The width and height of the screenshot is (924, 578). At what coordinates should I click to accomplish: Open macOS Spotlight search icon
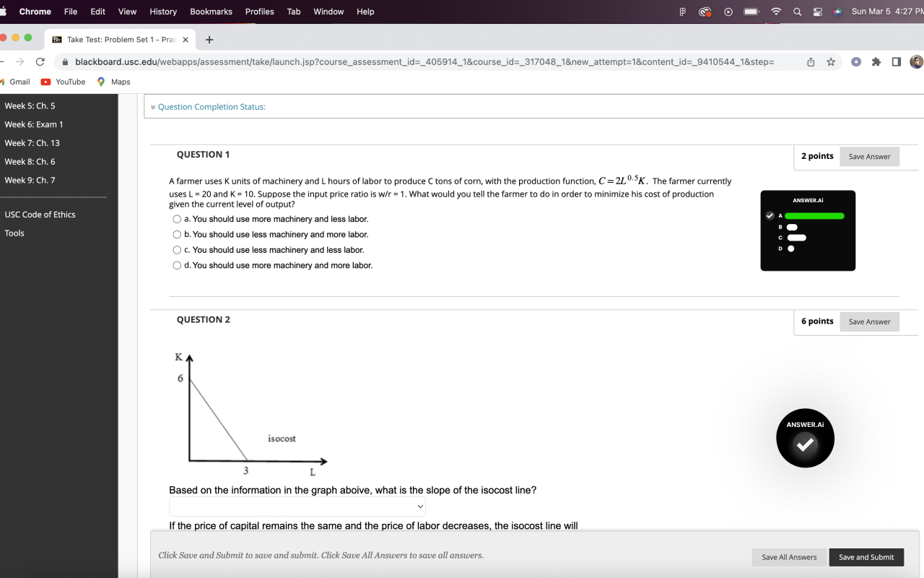pyautogui.click(x=797, y=12)
